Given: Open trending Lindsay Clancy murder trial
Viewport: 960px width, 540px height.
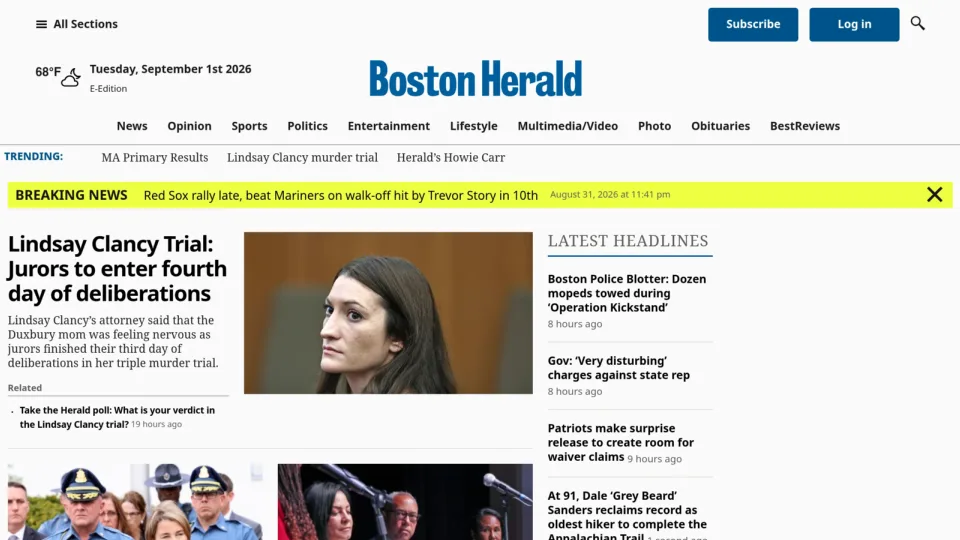Looking at the screenshot, I should point(302,158).
